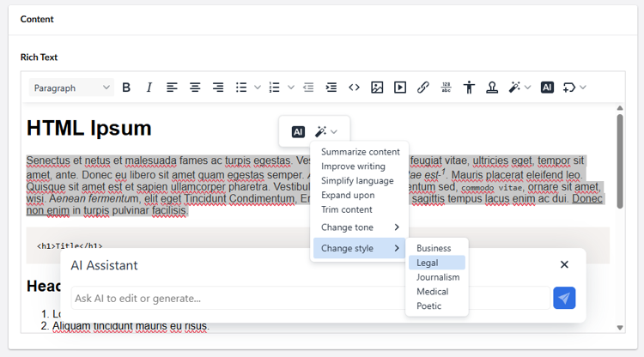Screen dimensions: 644x357
Task: Expand bullet list style options
Action: pyautogui.click(x=258, y=88)
